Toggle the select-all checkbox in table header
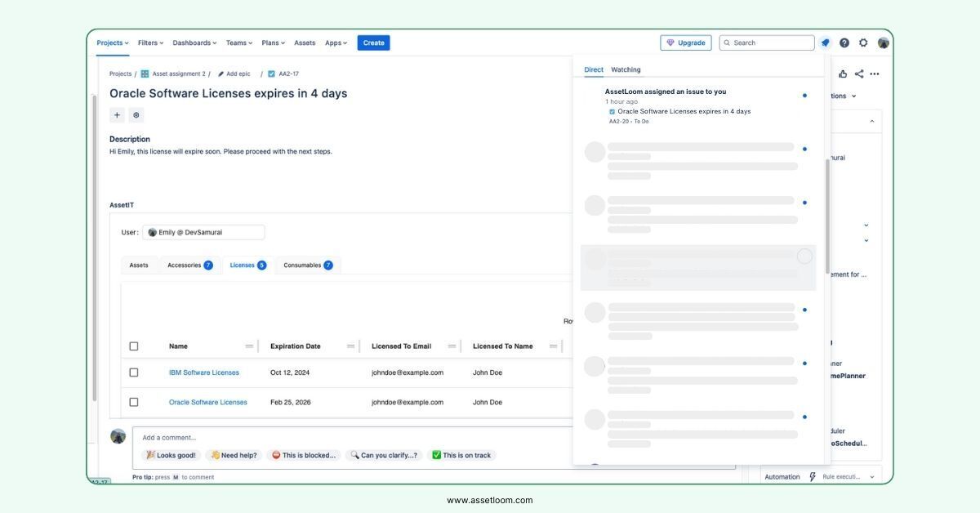 coord(134,346)
